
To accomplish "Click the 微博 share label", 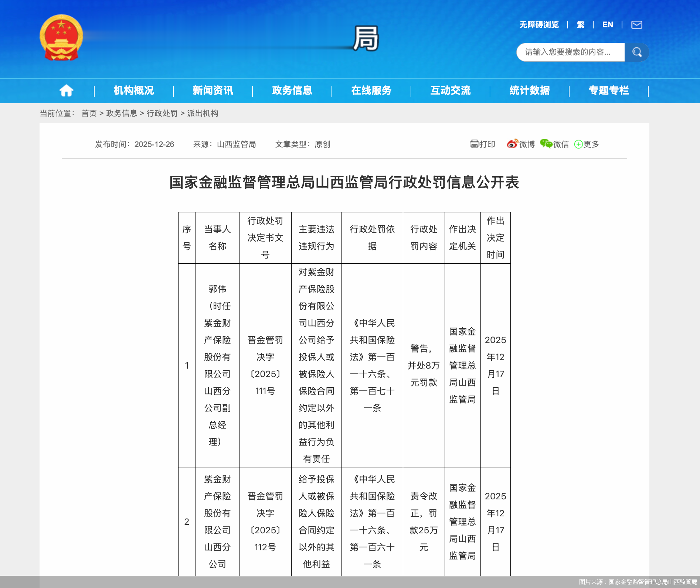I will pos(527,144).
